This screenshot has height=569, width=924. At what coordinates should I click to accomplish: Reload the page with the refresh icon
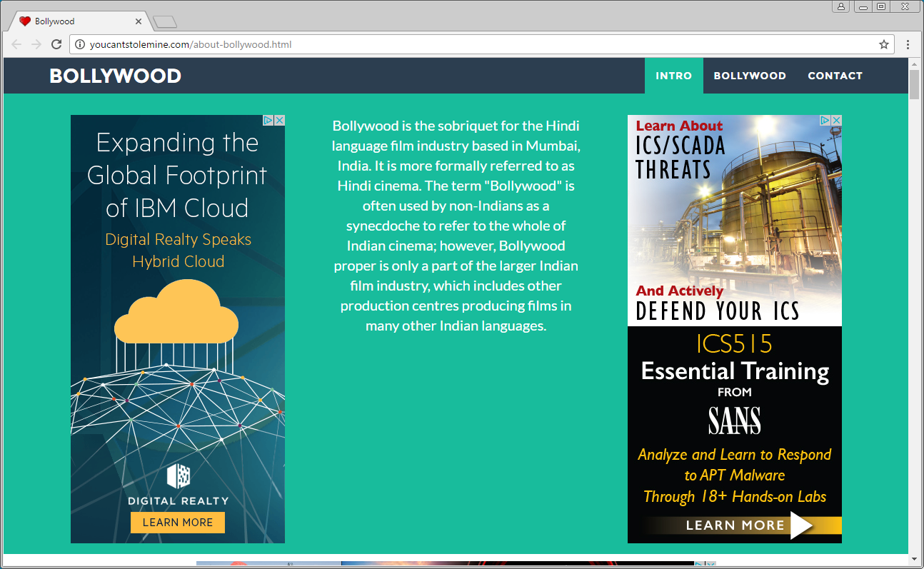pyautogui.click(x=56, y=44)
